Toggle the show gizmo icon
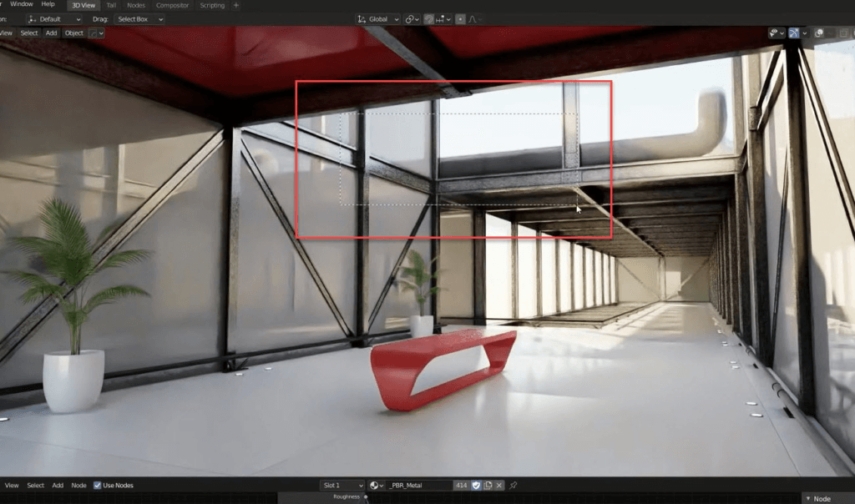Viewport: 855px width, 504px height. [794, 33]
